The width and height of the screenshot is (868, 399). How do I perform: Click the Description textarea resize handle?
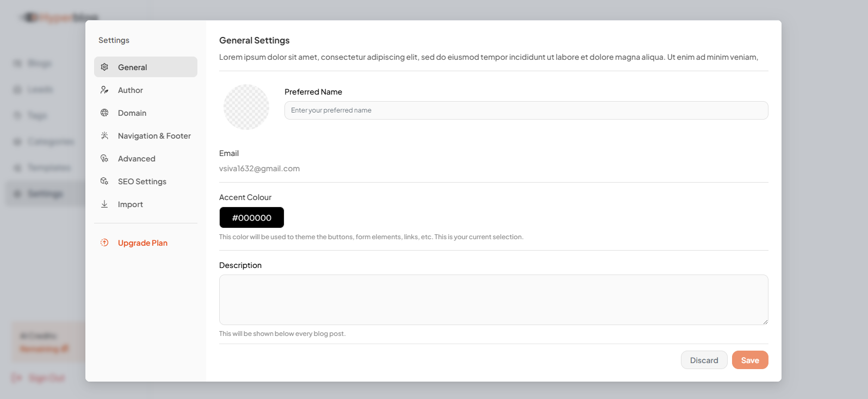point(765,322)
